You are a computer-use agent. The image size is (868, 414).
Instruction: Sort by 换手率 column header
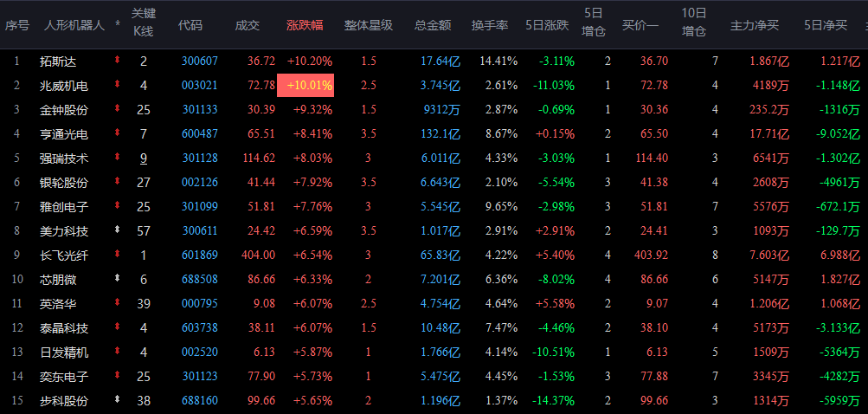tap(490, 25)
